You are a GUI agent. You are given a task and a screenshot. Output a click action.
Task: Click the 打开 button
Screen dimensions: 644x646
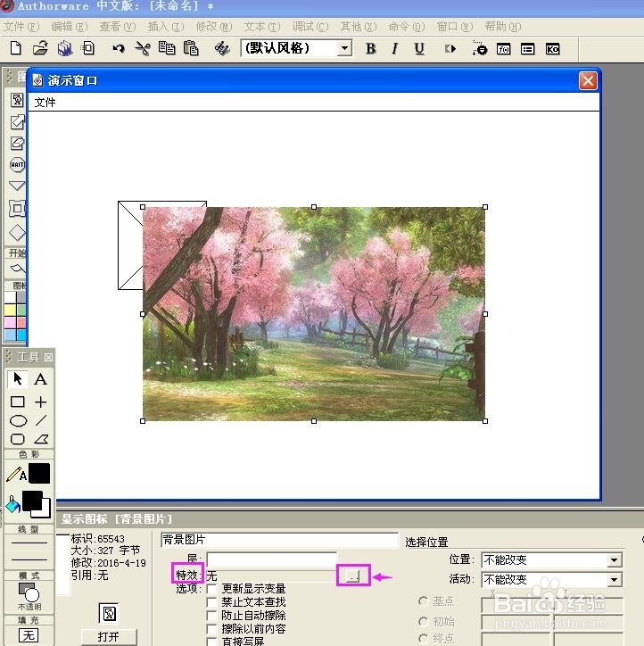click(x=109, y=636)
